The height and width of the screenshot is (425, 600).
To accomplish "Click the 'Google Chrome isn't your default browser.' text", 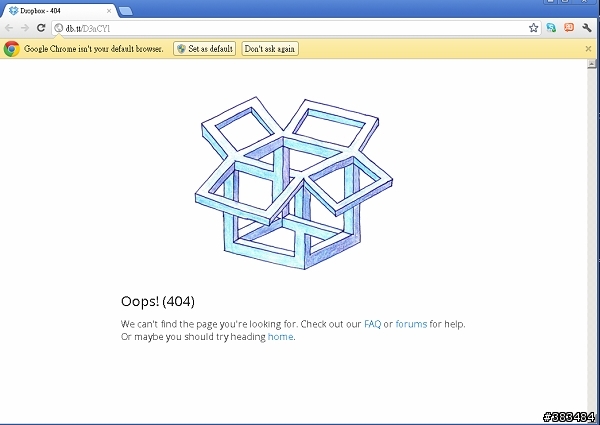I will pyautogui.click(x=94, y=49).
